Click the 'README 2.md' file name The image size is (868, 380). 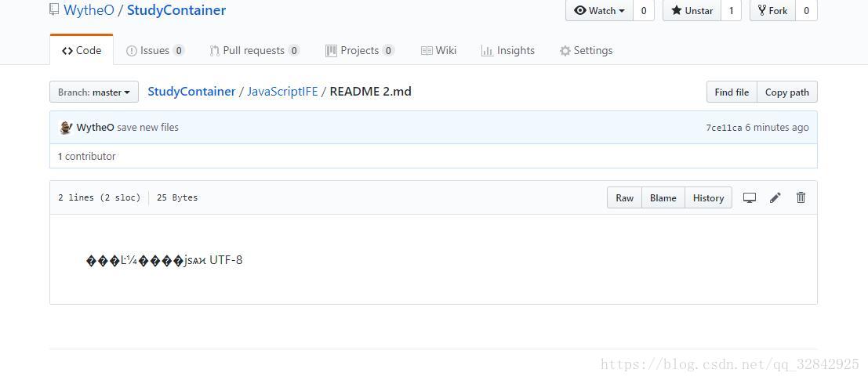tap(370, 91)
